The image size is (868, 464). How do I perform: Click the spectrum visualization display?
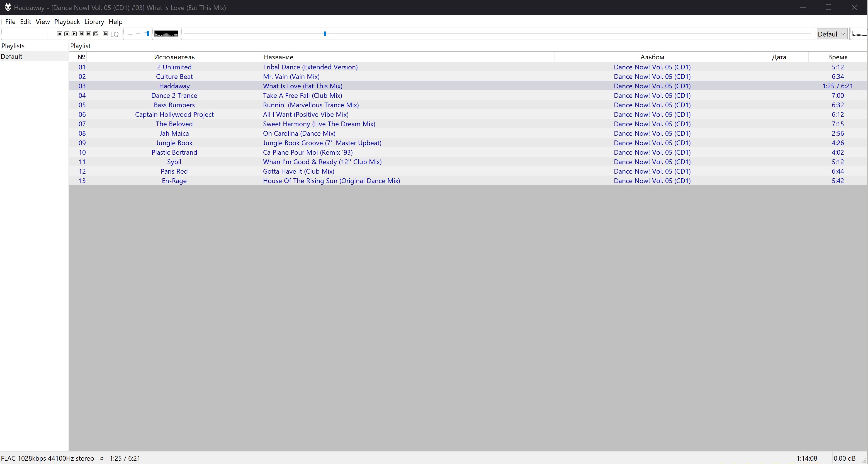[166, 34]
